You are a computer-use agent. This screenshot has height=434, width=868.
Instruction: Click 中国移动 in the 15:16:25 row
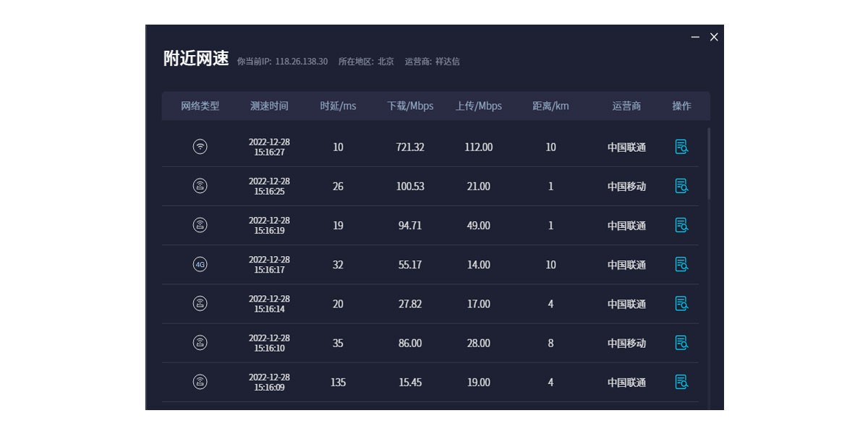(x=626, y=186)
